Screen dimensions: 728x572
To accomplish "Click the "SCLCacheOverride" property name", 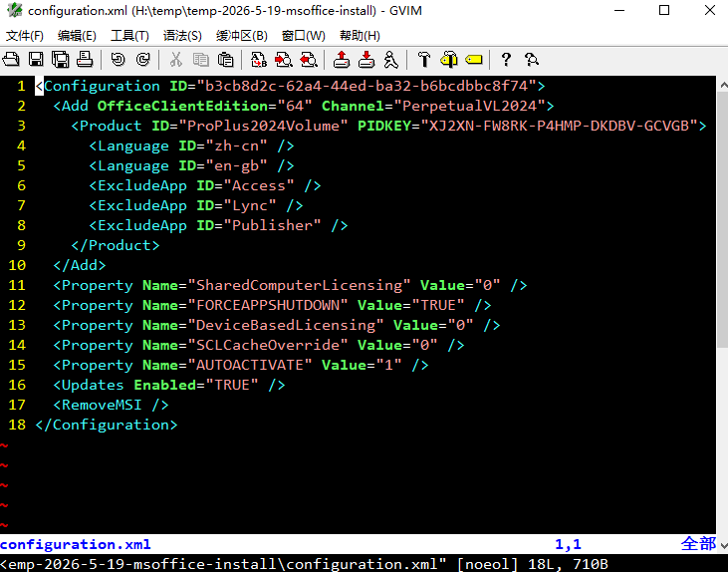I will pyautogui.click(x=268, y=345).
